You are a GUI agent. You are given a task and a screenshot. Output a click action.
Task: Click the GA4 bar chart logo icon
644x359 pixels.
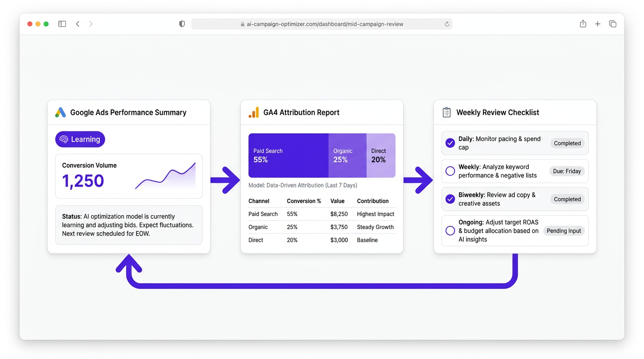pos(254,112)
